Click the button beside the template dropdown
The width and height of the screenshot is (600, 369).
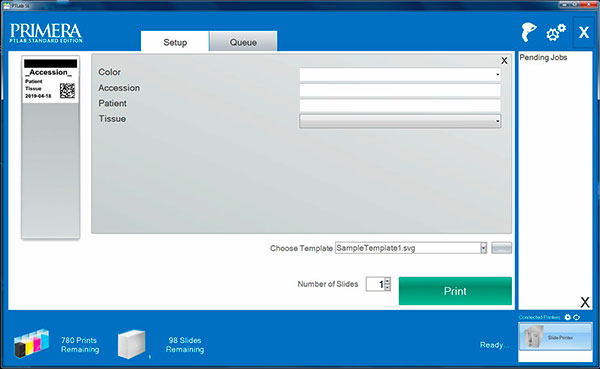[501, 248]
